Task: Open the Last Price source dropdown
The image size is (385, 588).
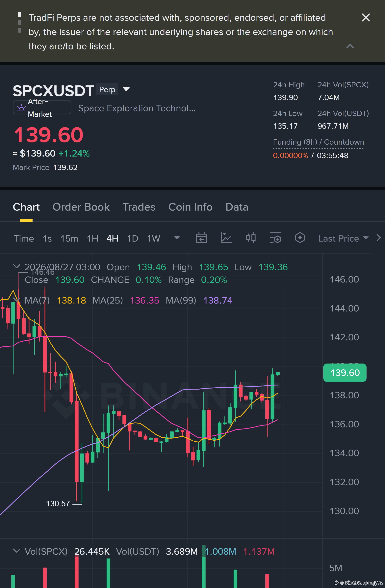Action: (x=344, y=238)
